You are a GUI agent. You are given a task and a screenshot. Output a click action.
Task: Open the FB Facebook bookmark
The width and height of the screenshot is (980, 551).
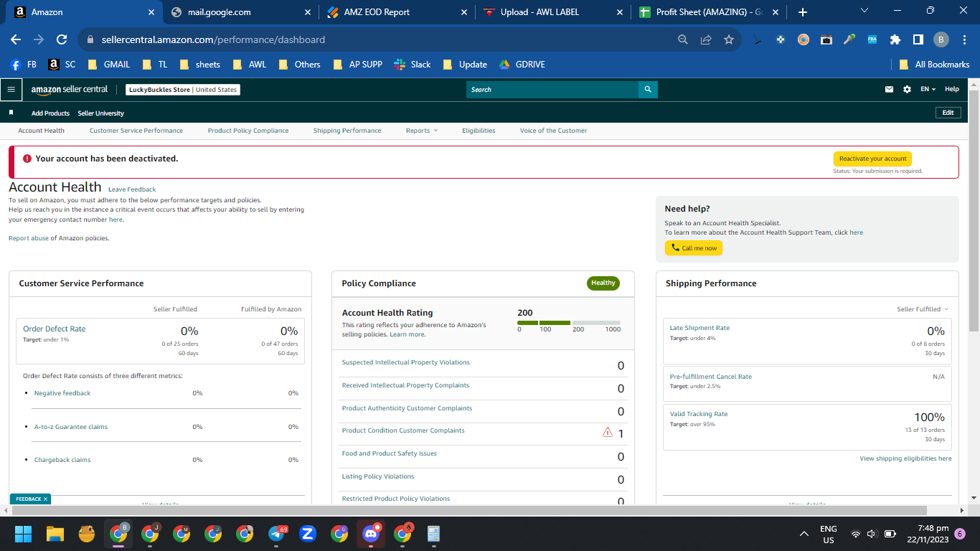pos(23,65)
